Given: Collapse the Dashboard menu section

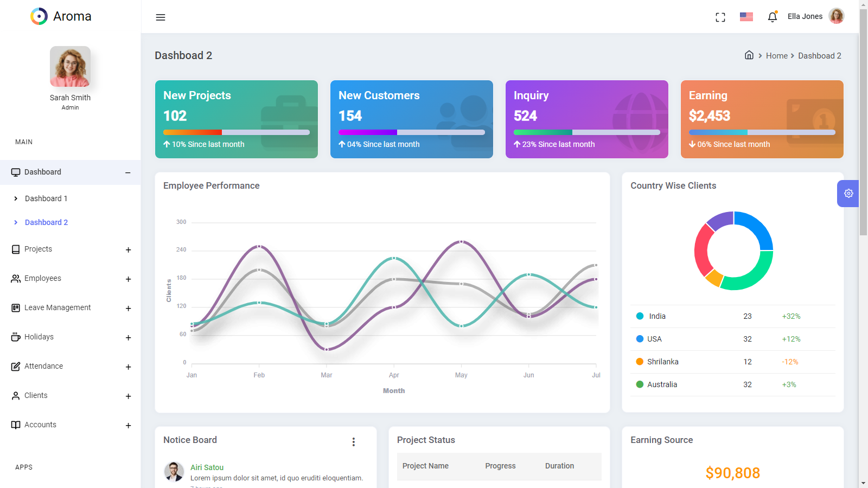Looking at the screenshot, I should (x=128, y=172).
